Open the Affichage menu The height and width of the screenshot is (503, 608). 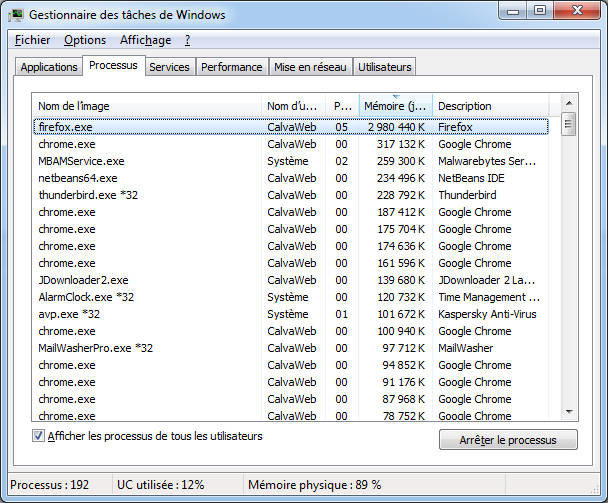pyautogui.click(x=145, y=40)
